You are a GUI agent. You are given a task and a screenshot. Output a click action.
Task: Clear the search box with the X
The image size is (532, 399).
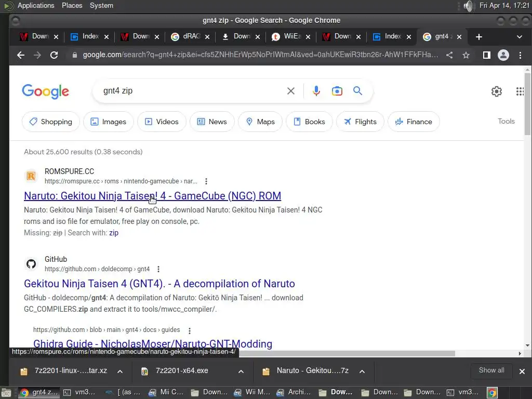pos(291,91)
